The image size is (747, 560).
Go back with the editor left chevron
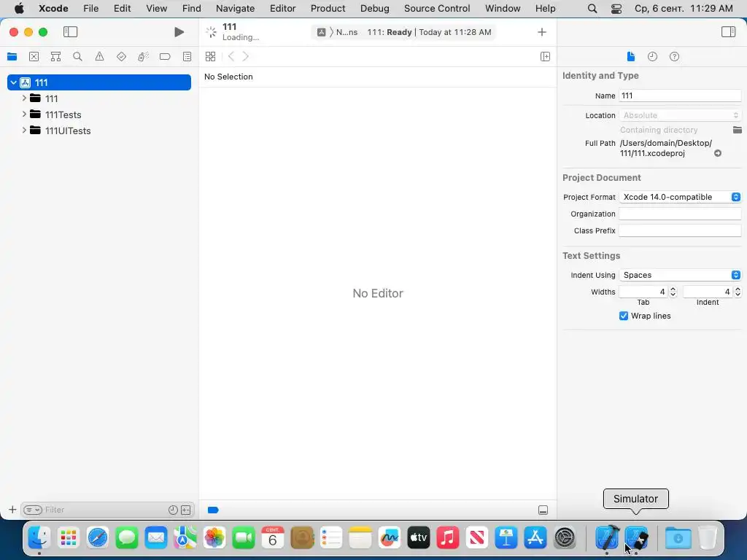click(x=231, y=57)
